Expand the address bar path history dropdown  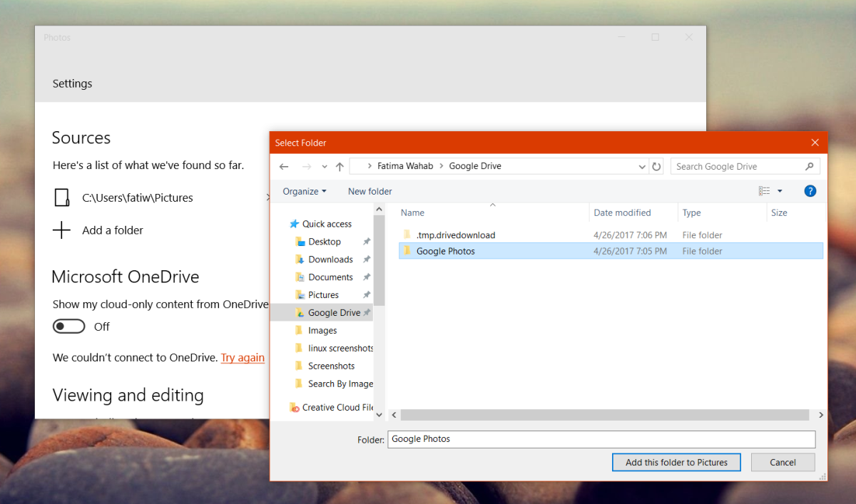(642, 167)
